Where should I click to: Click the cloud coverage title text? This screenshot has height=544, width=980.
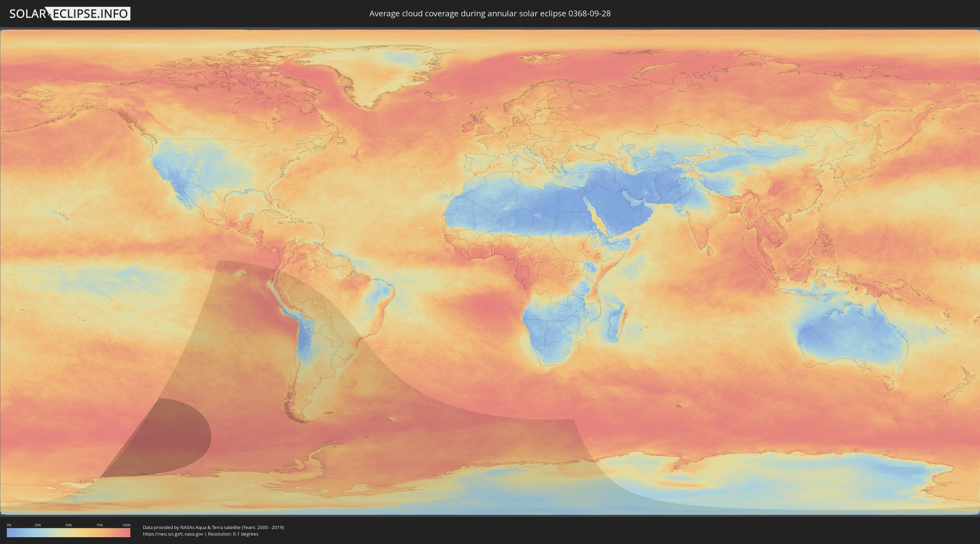(x=490, y=14)
